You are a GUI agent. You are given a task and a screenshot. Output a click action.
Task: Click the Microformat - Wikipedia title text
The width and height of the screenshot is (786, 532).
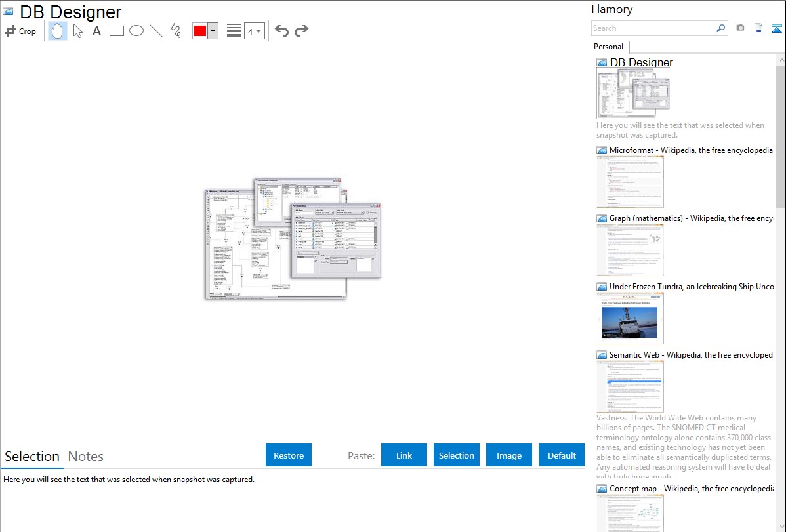[x=691, y=150]
